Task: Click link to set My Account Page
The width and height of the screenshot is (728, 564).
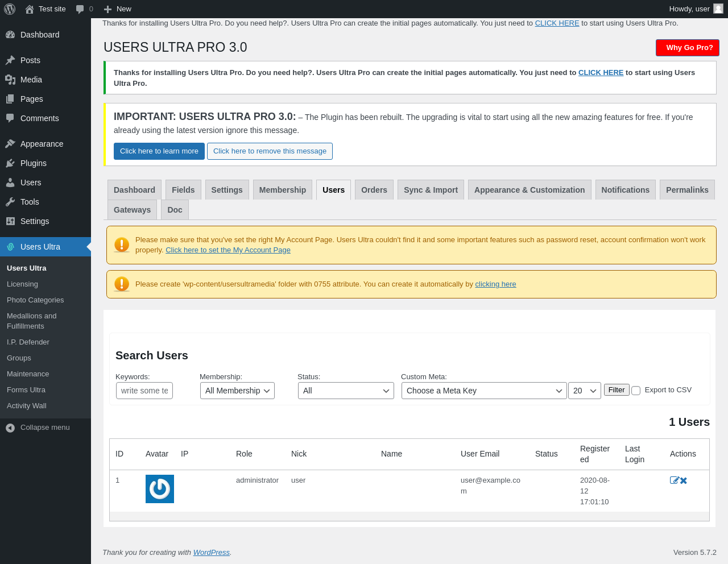Action: pos(228,250)
